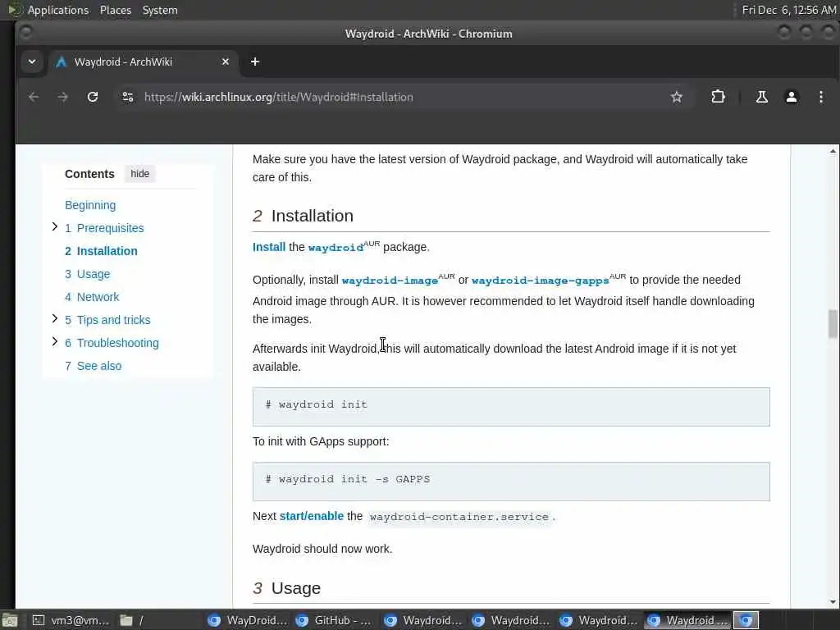840x630 pixels.
Task: Jump to Beginning in contents
Action: pyautogui.click(x=90, y=205)
